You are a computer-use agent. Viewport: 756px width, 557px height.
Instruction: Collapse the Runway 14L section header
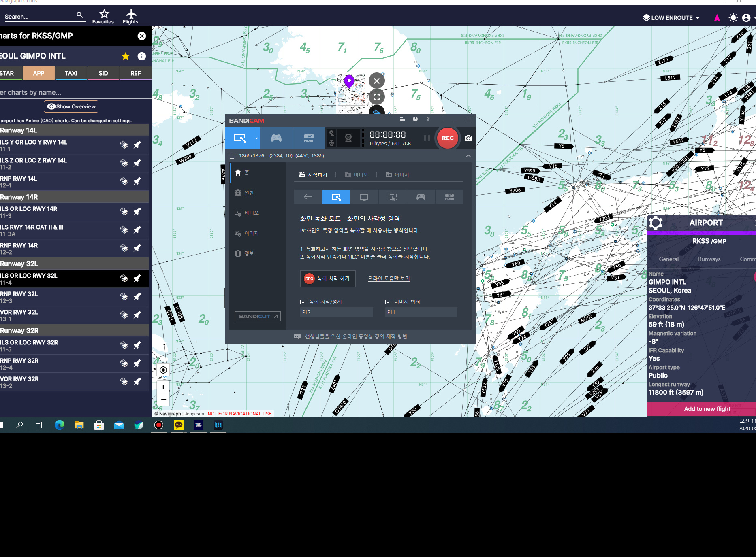point(74,130)
